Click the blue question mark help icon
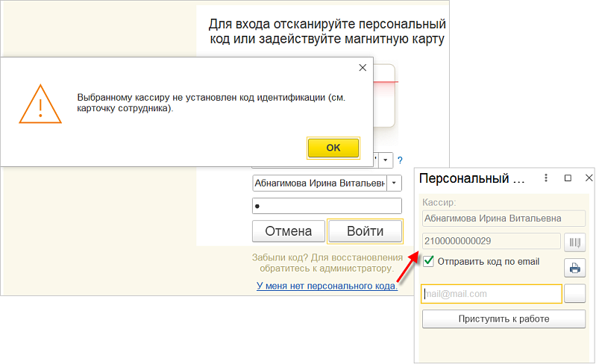596x364 pixels. click(x=400, y=160)
